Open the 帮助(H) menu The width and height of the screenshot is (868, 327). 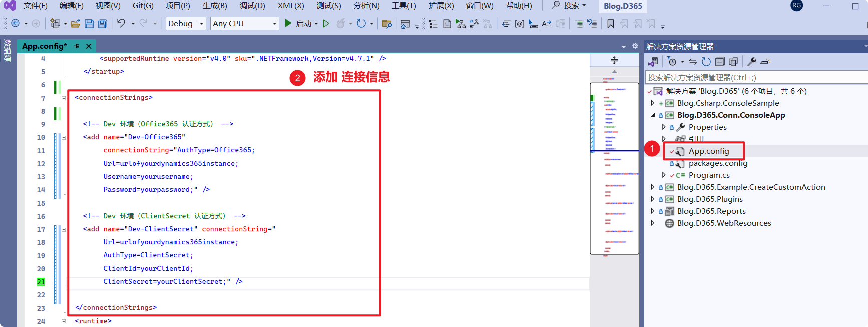pyautogui.click(x=519, y=6)
